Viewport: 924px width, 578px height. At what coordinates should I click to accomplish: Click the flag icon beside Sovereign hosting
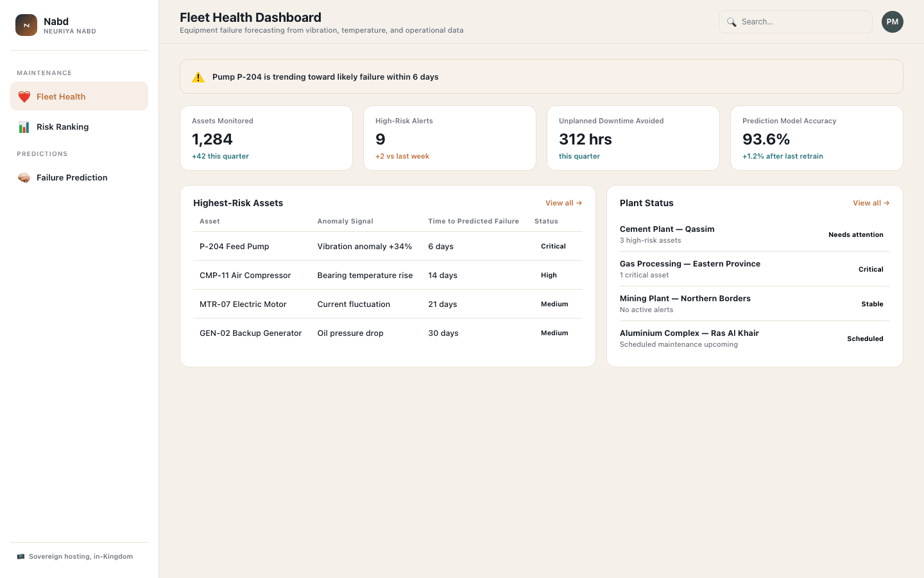click(x=21, y=556)
